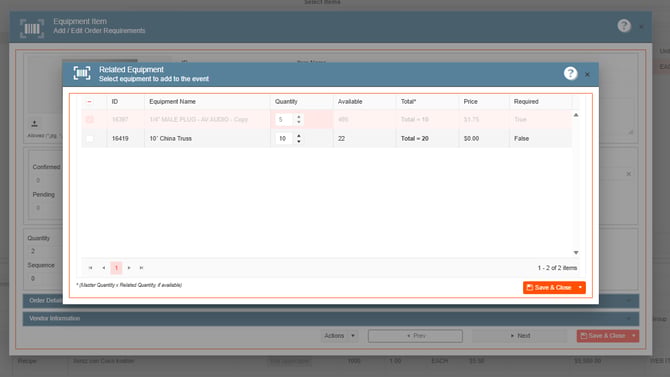Close the Equipment Item window
This screenshot has width=670, height=377.
(x=641, y=27)
